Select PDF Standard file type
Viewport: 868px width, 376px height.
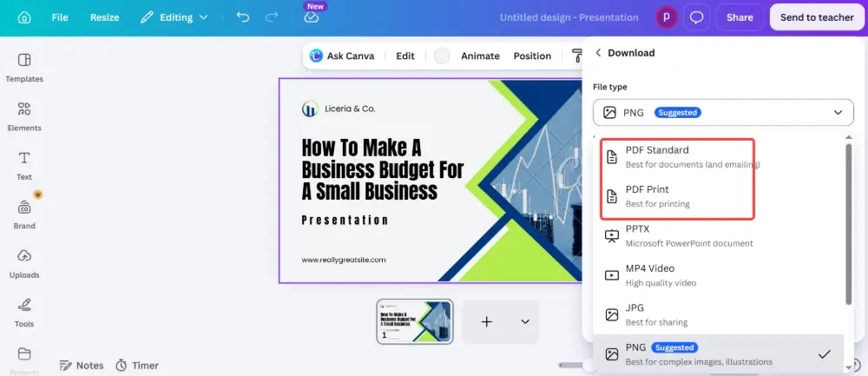pos(718,156)
